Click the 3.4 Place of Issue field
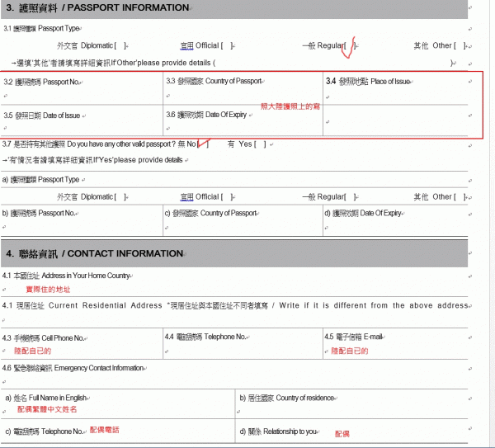The height and width of the screenshot is (448, 495). tap(402, 95)
